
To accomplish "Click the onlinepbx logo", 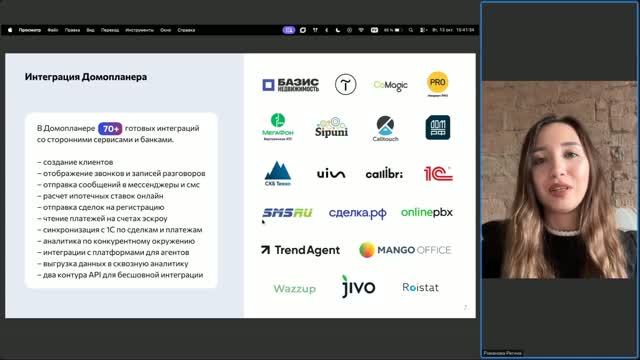I will (x=427, y=213).
